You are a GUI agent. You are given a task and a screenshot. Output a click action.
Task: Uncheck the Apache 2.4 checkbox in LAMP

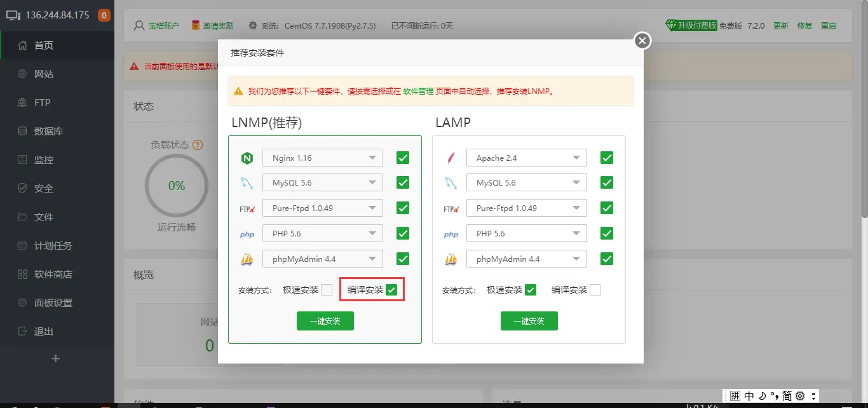(607, 158)
